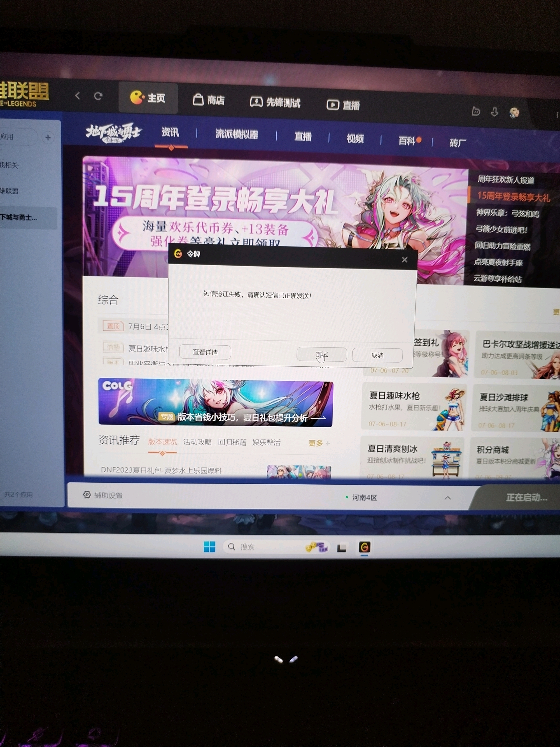Open the 夏日清爽刨冰 event card
This screenshot has height=747, width=560.
click(412, 458)
